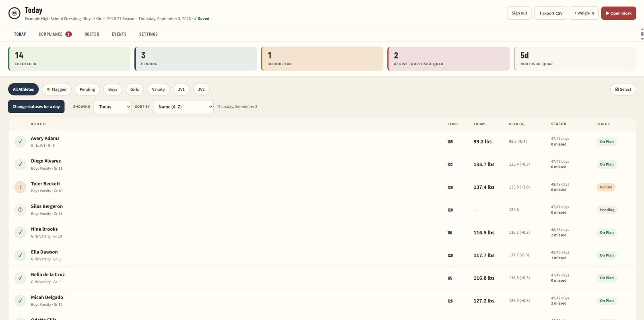Open the 14 Checked In summary card
The image size is (644, 320).
tap(69, 59)
